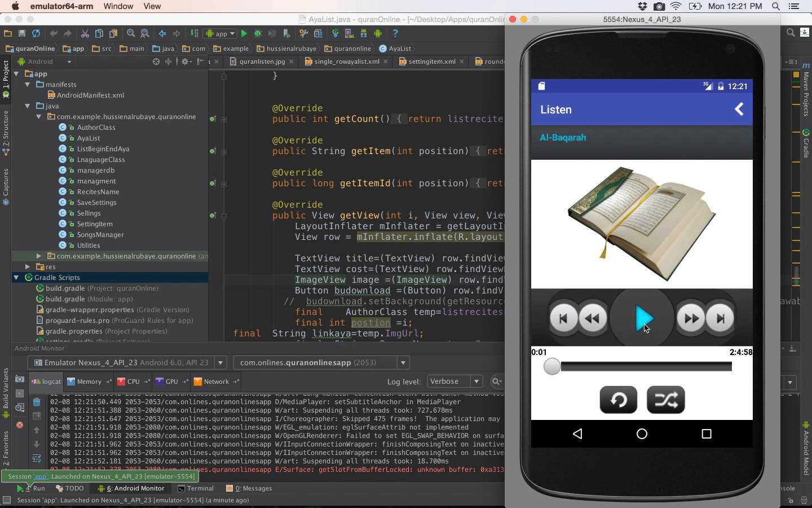Click the Copy toolbar icon
Screen dimensions: 812x508
pos(99,34)
